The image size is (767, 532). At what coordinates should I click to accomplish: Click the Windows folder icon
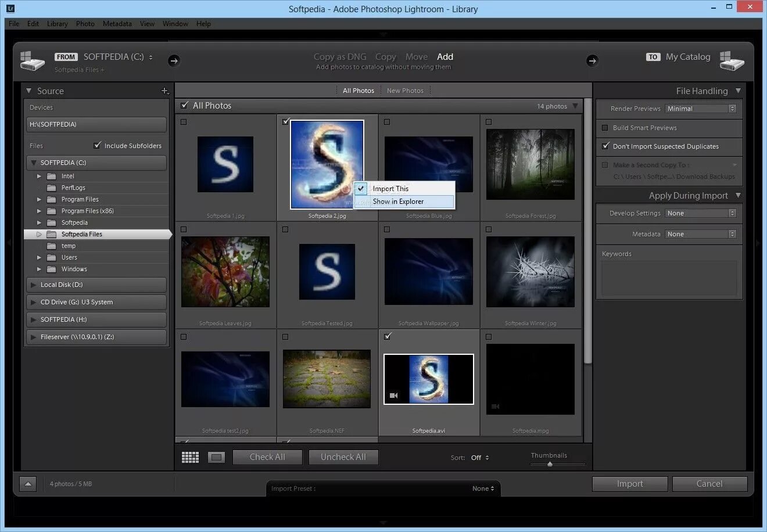coord(52,269)
